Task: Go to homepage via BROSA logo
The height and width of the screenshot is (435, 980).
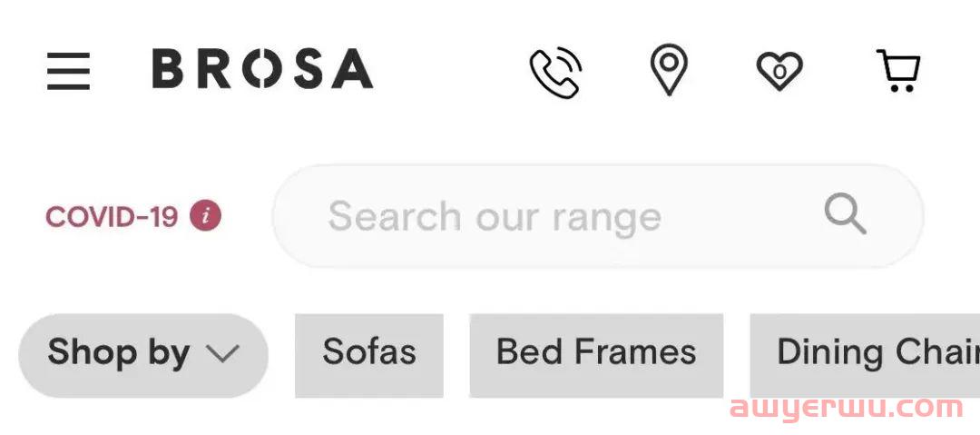Action: [262, 69]
